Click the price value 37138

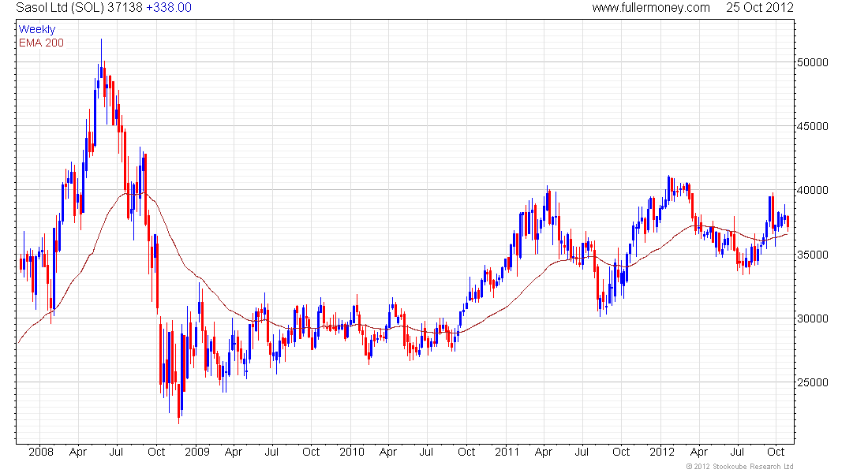(125, 8)
